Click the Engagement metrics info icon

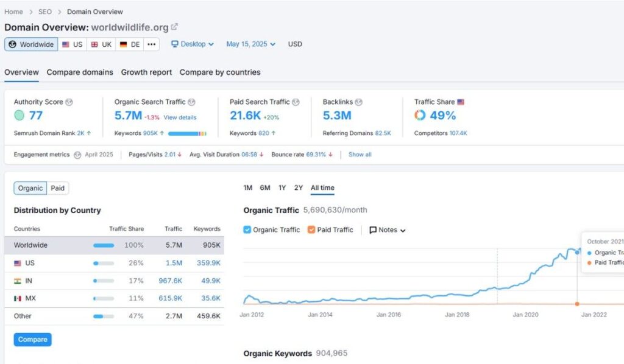pyautogui.click(x=77, y=155)
